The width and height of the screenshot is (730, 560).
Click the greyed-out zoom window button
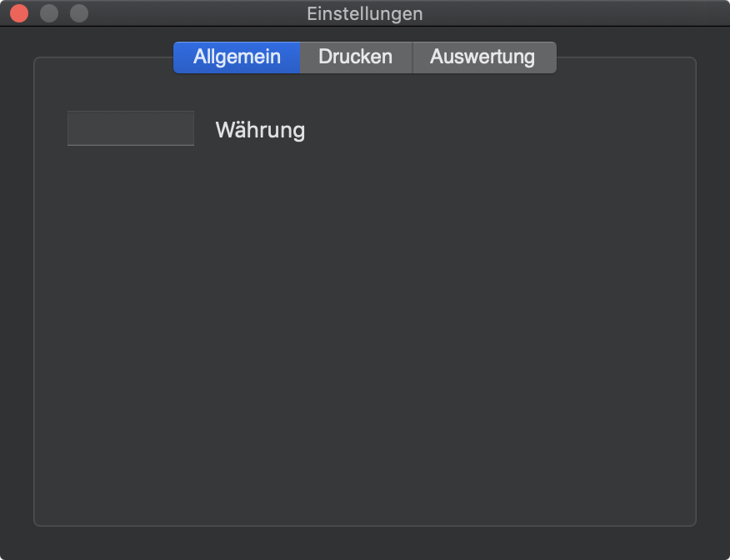click(79, 13)
